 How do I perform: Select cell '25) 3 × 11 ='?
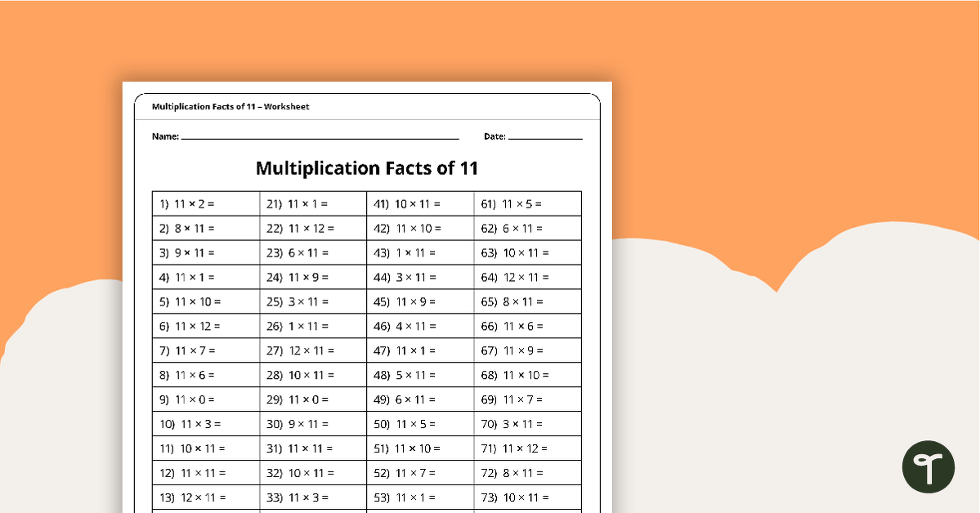(x=313, y=301)
